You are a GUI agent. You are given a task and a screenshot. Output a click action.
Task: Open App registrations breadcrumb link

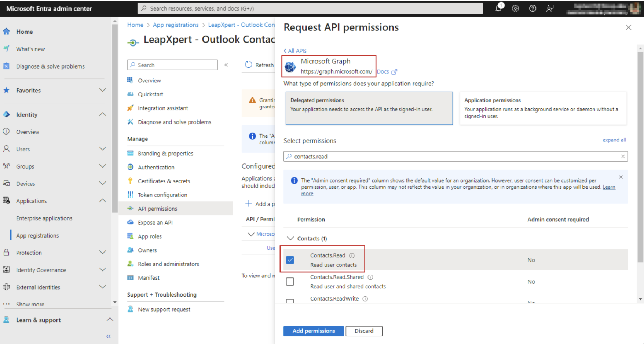(176, 25)
